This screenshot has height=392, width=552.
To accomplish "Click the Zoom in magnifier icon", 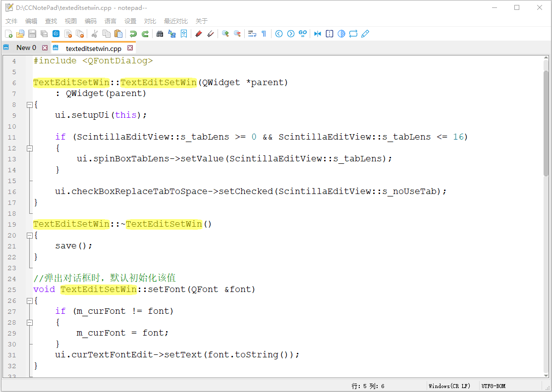I will (225, 34).
